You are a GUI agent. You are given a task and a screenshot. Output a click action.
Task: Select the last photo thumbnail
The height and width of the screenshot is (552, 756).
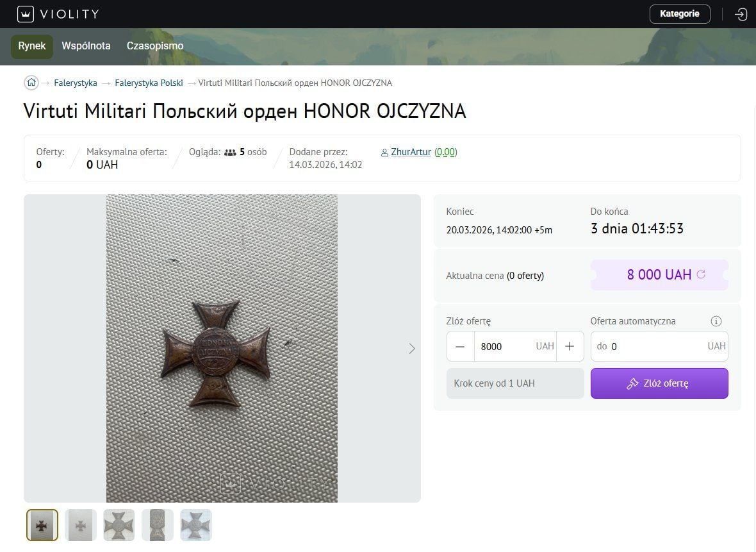(x=196, y=525)
